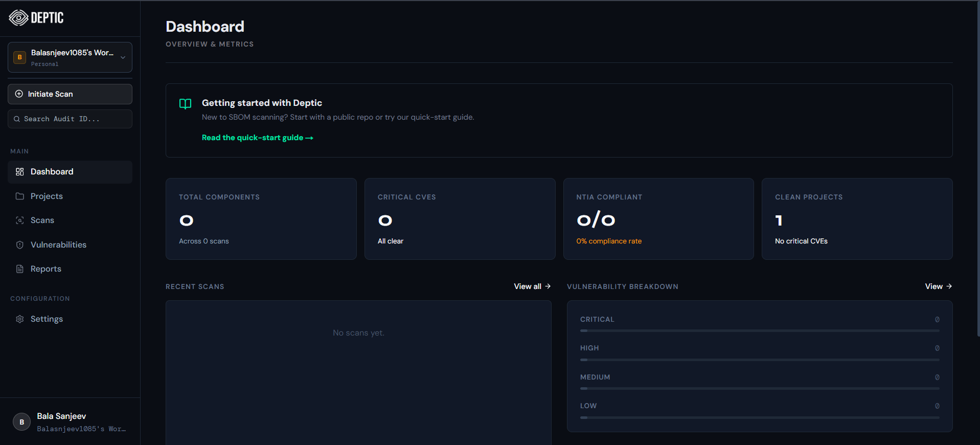
Task: Click the Low severity progress bar
Action: coord(760,418)
